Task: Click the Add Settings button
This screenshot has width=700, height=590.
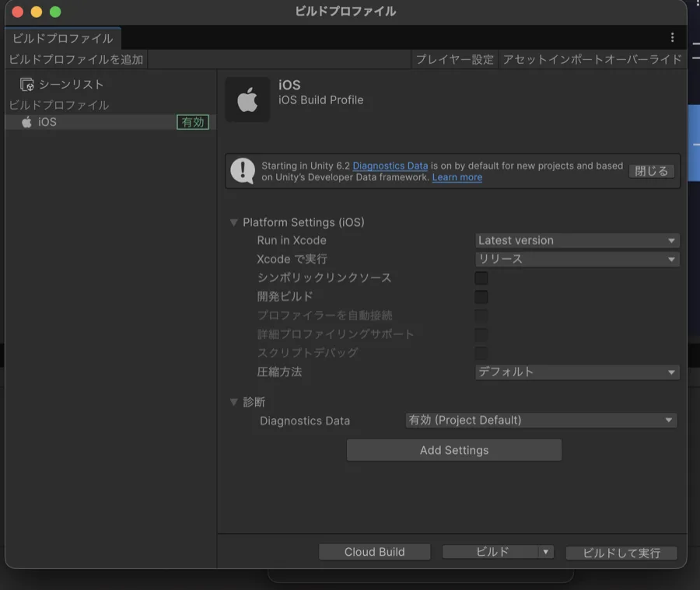Action: (x=454, y=450)
